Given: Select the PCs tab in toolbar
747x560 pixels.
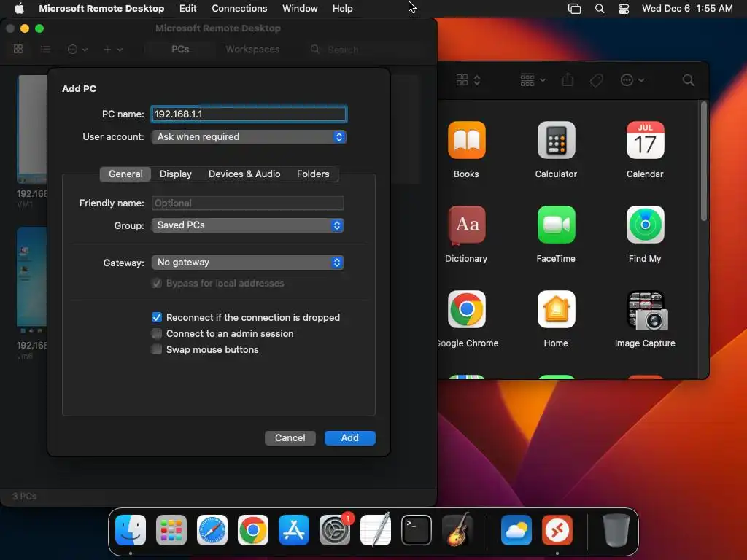Looking at the screenshot, I should point(180,49).
